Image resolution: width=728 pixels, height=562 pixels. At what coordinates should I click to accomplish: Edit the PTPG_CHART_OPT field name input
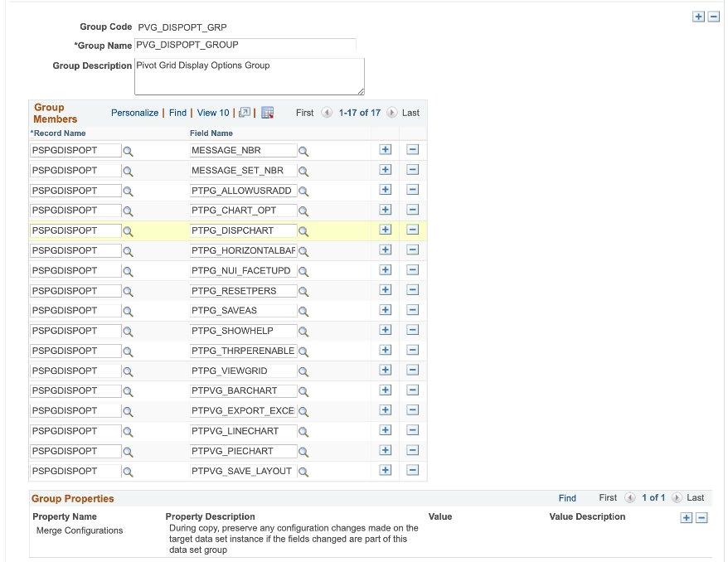click(243, 211)
